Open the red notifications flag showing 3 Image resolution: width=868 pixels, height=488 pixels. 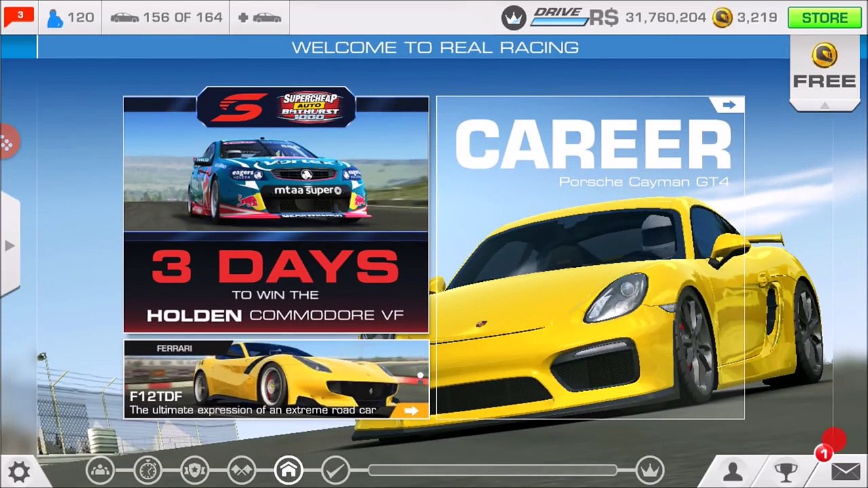click(18, 17)
